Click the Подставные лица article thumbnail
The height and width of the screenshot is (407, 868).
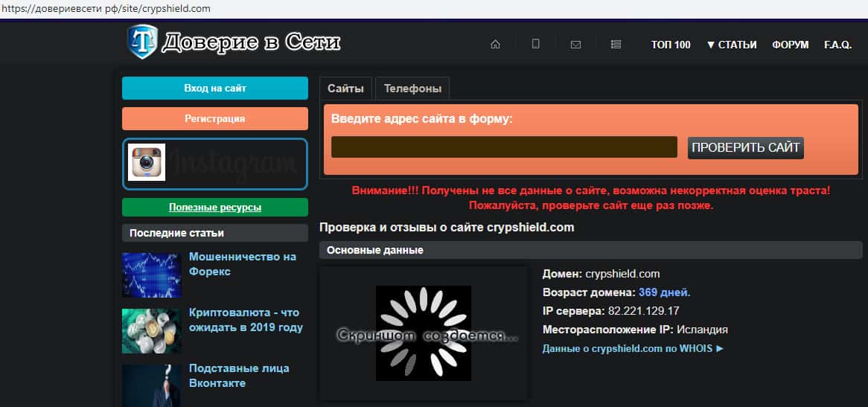(152, 385)
